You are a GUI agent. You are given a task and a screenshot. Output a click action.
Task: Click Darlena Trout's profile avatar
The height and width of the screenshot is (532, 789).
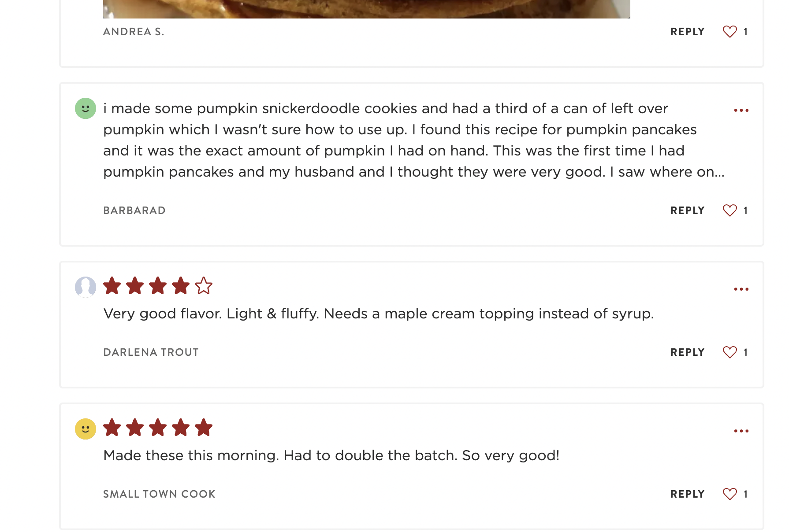(x=86, y=287)
